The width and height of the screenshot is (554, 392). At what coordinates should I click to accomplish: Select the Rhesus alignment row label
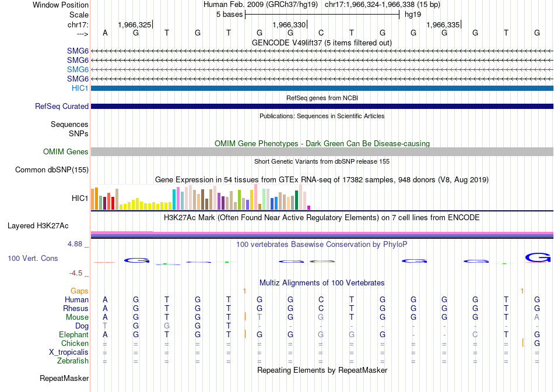tap(76, 308)
